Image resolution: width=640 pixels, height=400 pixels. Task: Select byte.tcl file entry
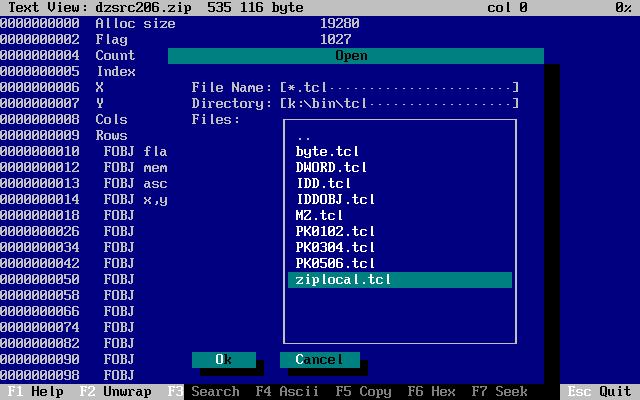(x=328, y=151)
